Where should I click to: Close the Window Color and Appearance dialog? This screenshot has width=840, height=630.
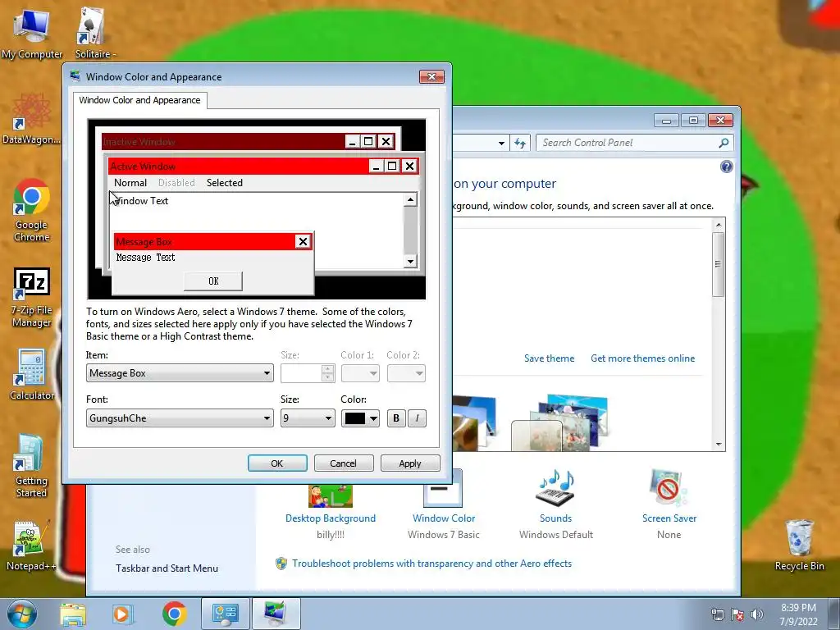(x=431, y=76)
